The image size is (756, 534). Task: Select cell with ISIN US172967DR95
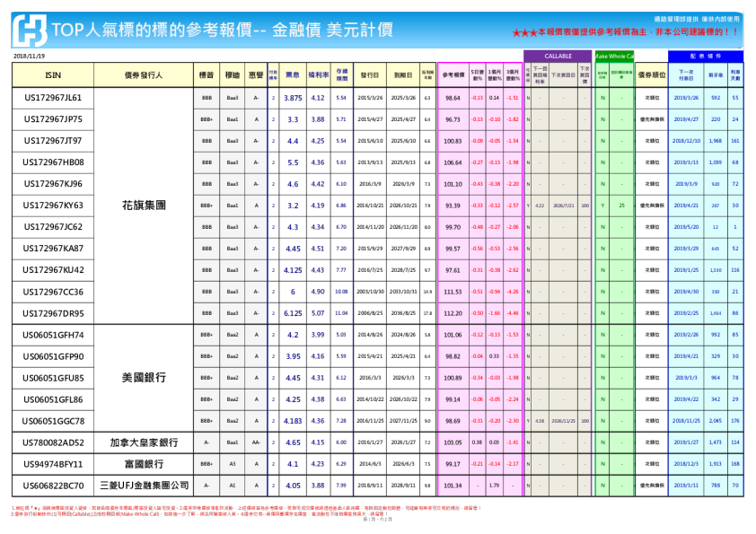click(53, 313)
